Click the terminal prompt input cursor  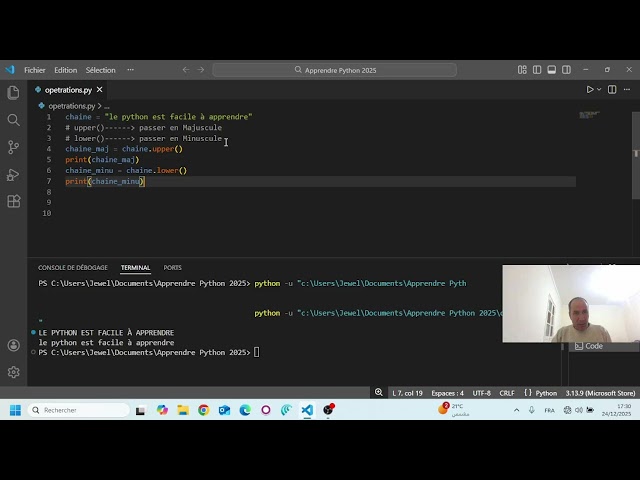click(x=256, y=352)
